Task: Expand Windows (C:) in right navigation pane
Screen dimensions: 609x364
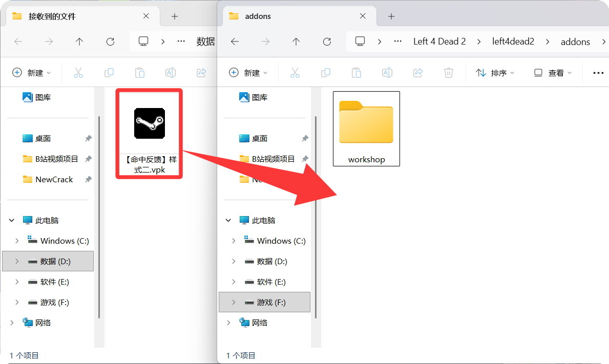Action: (234, 241)
